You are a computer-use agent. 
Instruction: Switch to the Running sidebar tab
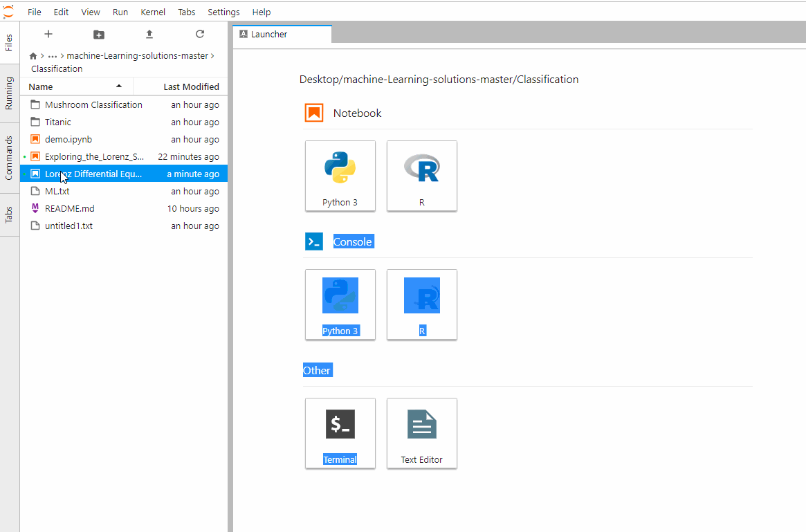(9, 93)
